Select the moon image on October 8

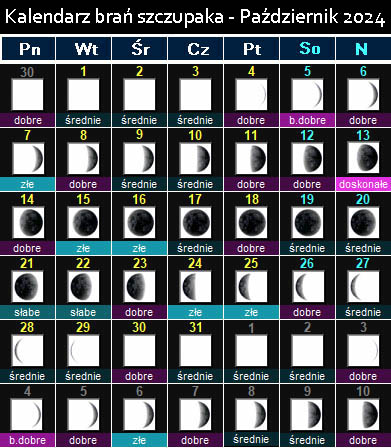83,158
